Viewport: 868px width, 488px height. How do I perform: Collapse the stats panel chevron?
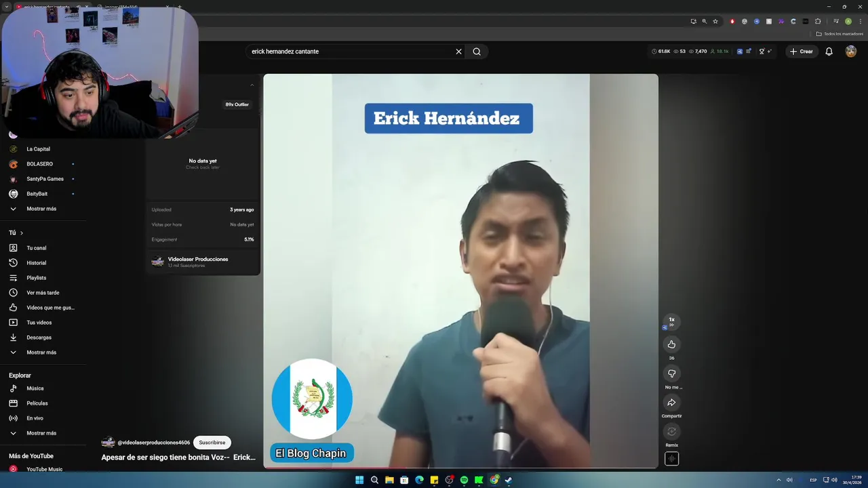[252, 85]
